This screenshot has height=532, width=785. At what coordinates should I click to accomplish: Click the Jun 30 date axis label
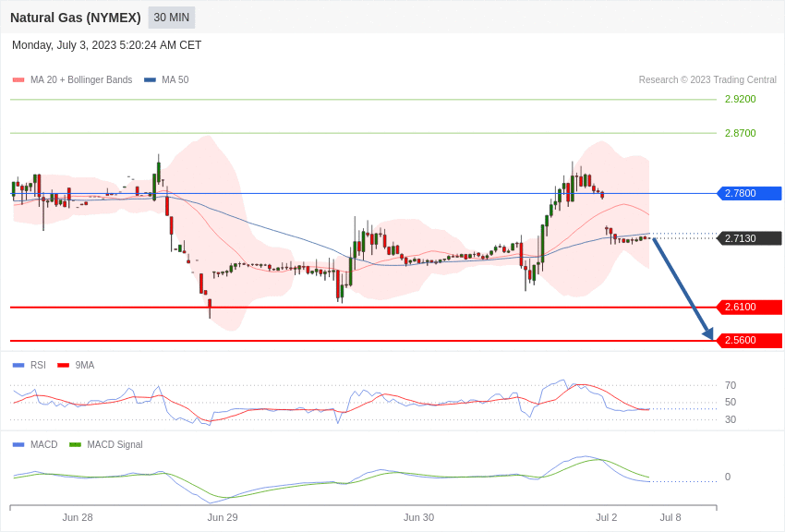click(419, 517)
